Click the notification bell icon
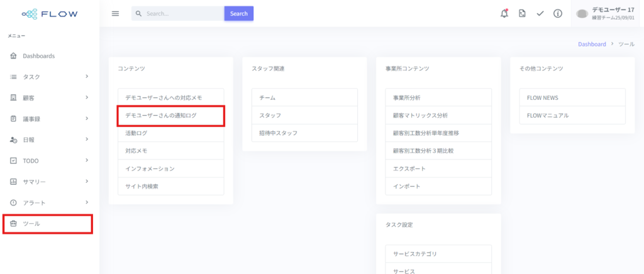The width and height of the screenshot is (644, 274). click(504, 14)
